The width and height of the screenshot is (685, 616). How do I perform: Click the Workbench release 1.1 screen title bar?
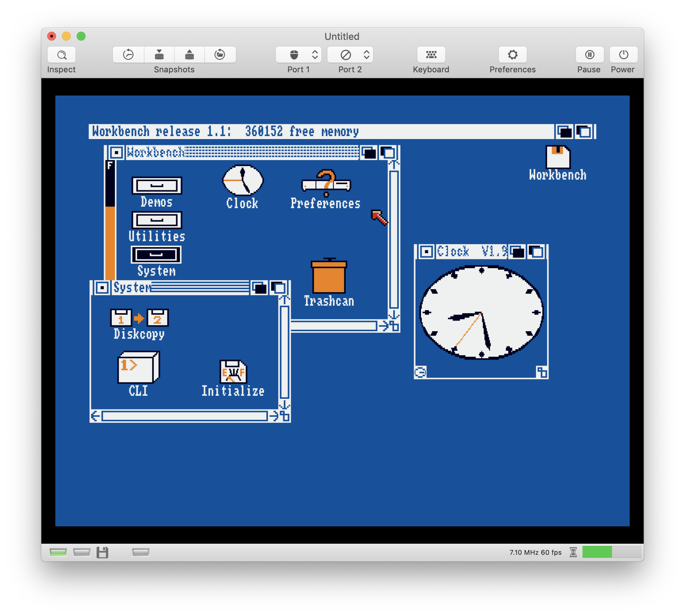(x=321, y=132)
